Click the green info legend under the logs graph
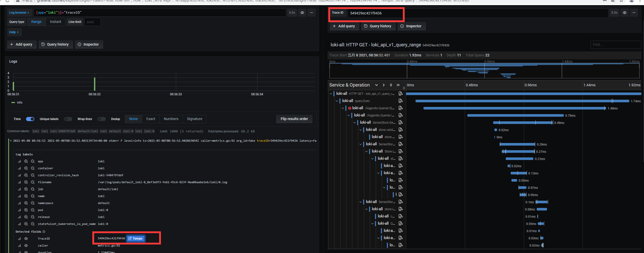Viewport: 644px width, 253px height. point(16,102)
